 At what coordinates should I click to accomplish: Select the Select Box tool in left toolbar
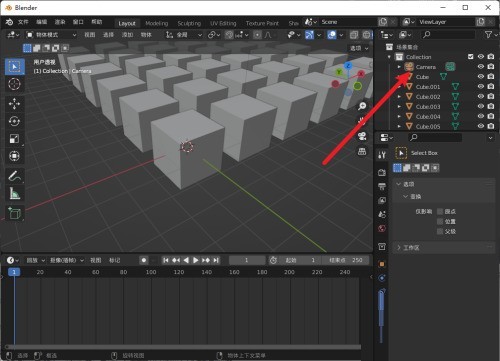[14, 67]
